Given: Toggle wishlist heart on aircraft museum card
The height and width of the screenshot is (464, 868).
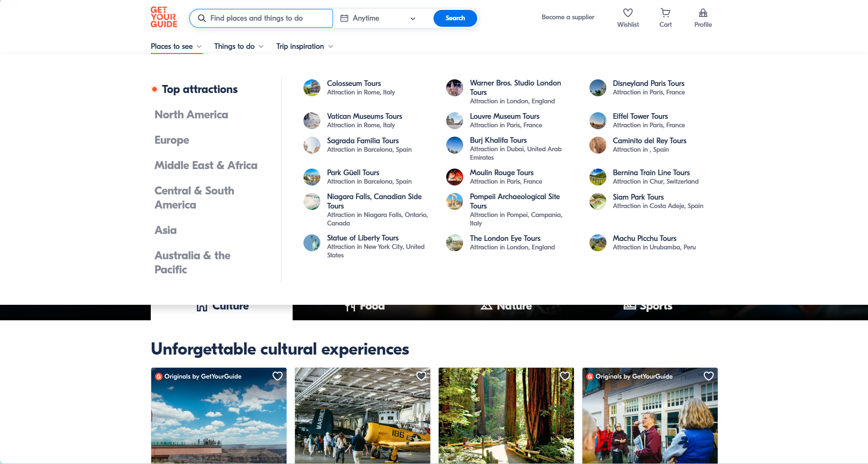Looking at the screenshot, I should point(421,376).
